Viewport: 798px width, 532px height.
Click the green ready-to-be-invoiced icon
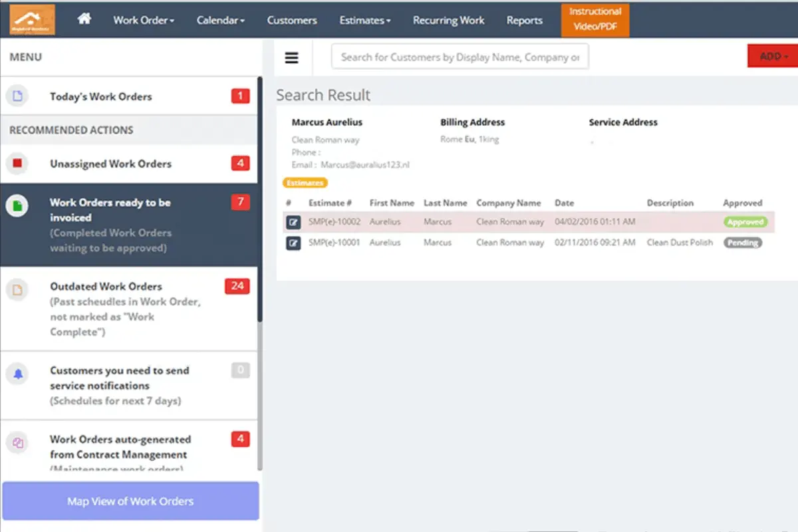coord(17,207)
